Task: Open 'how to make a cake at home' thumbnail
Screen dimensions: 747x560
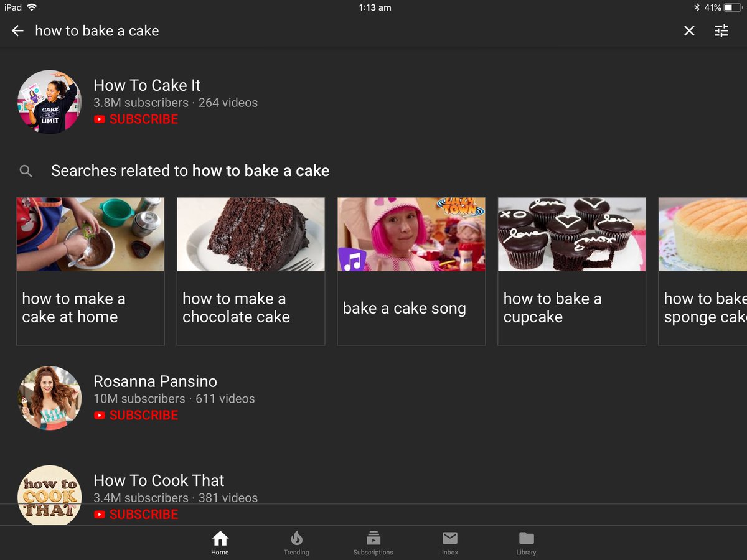Action: click(90, 234)
